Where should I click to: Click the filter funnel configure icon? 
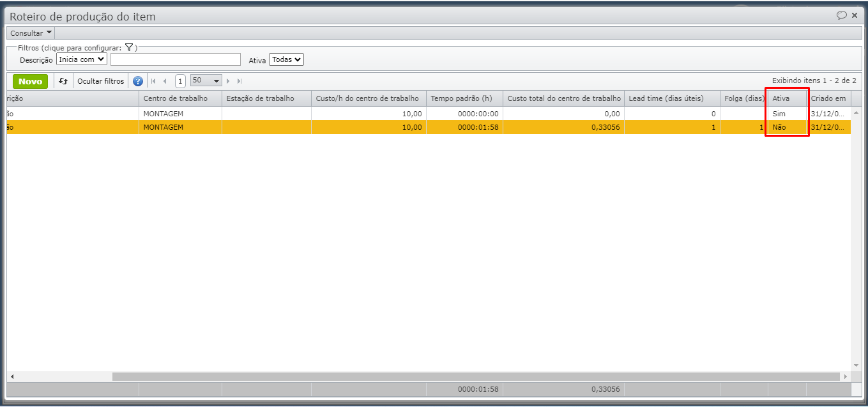[128, 47]
